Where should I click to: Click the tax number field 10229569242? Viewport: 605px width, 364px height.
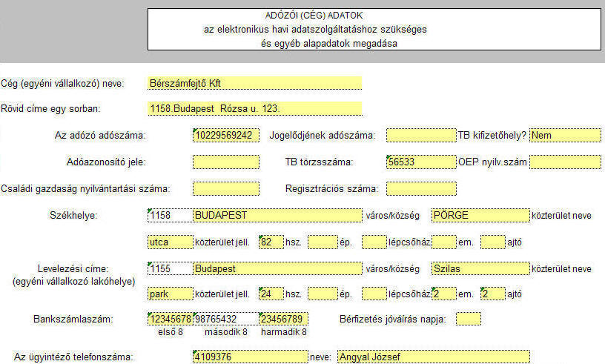226,135
